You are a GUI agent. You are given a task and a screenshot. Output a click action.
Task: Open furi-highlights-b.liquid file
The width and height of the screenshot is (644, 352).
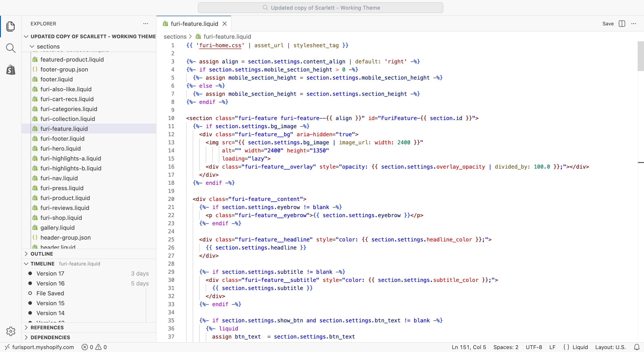tap(89, 168)
